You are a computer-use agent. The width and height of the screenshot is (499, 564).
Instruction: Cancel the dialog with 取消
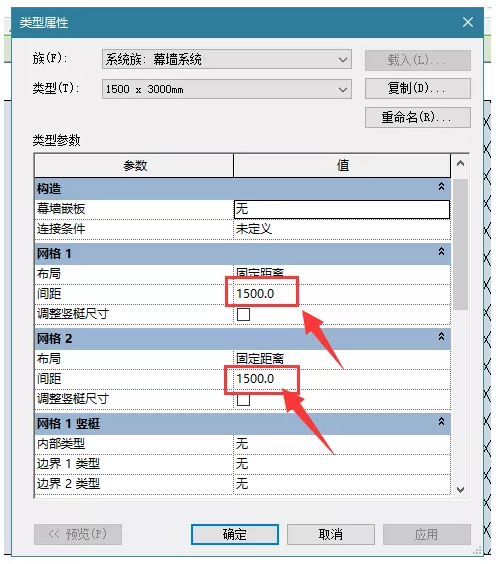331,534
